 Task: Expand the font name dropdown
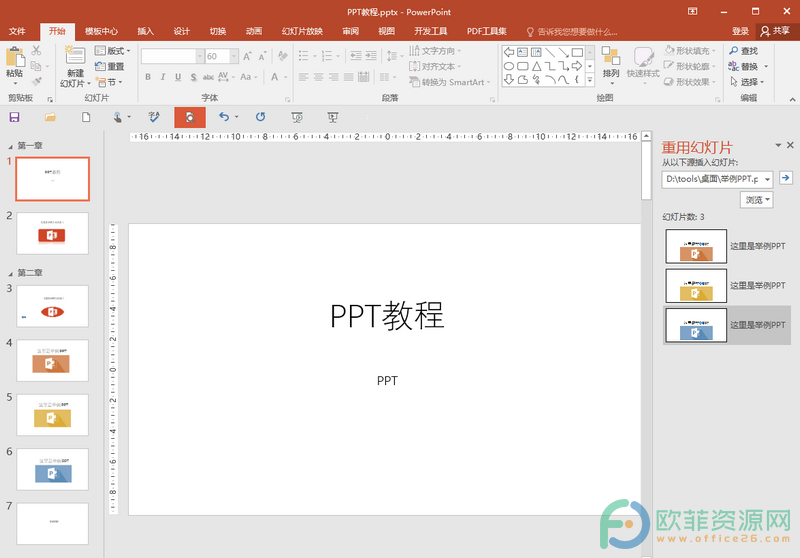click(x=199, y=56)
